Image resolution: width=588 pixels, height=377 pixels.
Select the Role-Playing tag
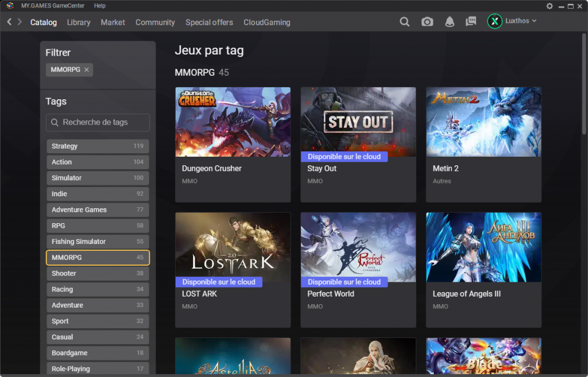coord(98,369)
